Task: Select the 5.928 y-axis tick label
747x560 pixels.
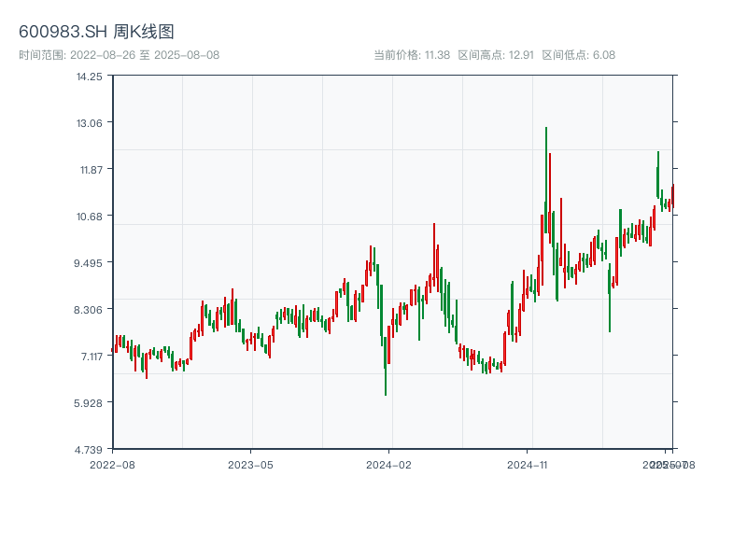Action: [90, 403]
